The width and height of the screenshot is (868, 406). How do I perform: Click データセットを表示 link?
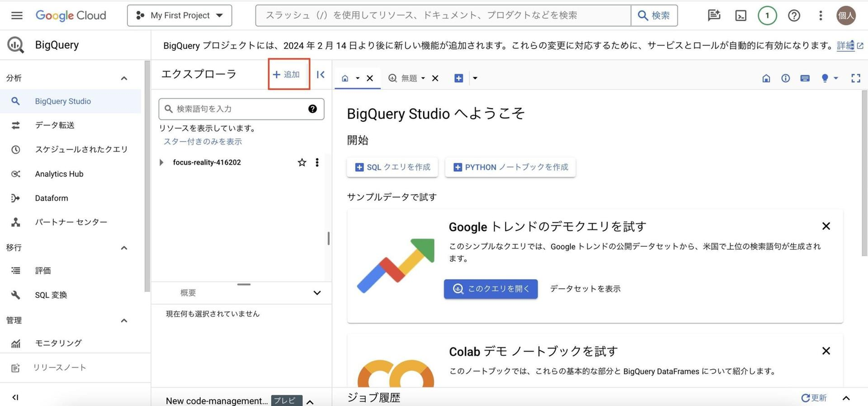pyautogui.click(x=585, y=288)
